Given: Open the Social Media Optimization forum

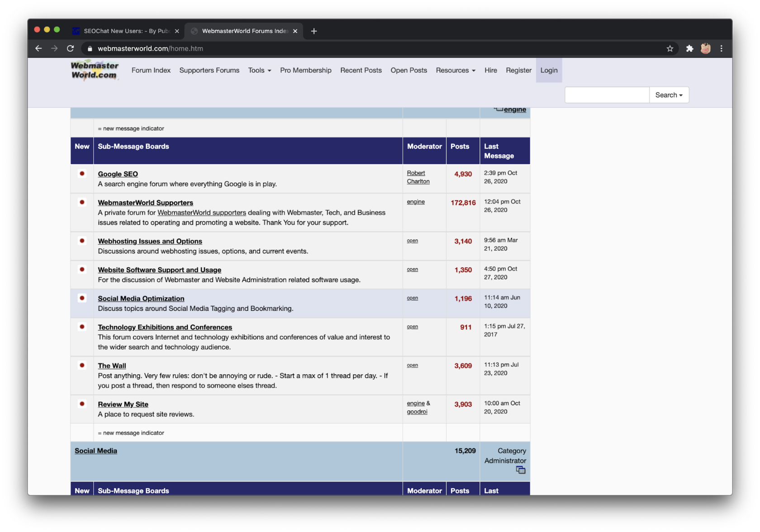Looking at the screenshot, I should point(141,299).
